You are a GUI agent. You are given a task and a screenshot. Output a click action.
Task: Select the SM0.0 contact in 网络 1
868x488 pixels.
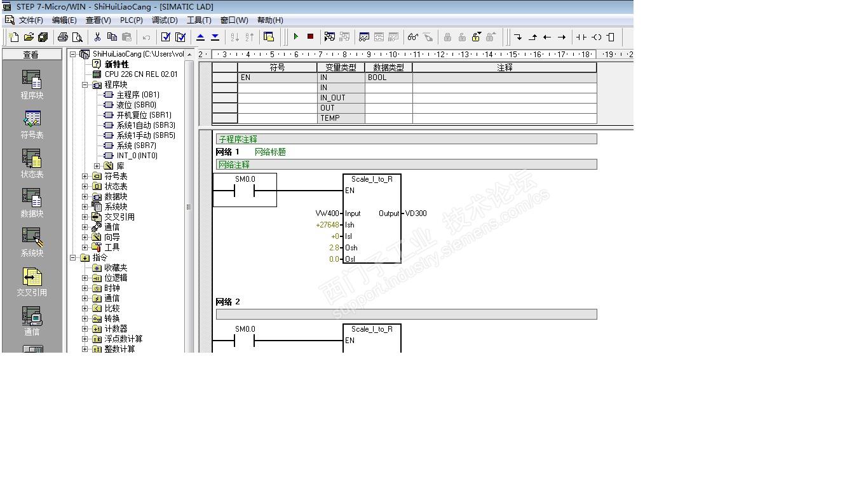pos(245,190)
